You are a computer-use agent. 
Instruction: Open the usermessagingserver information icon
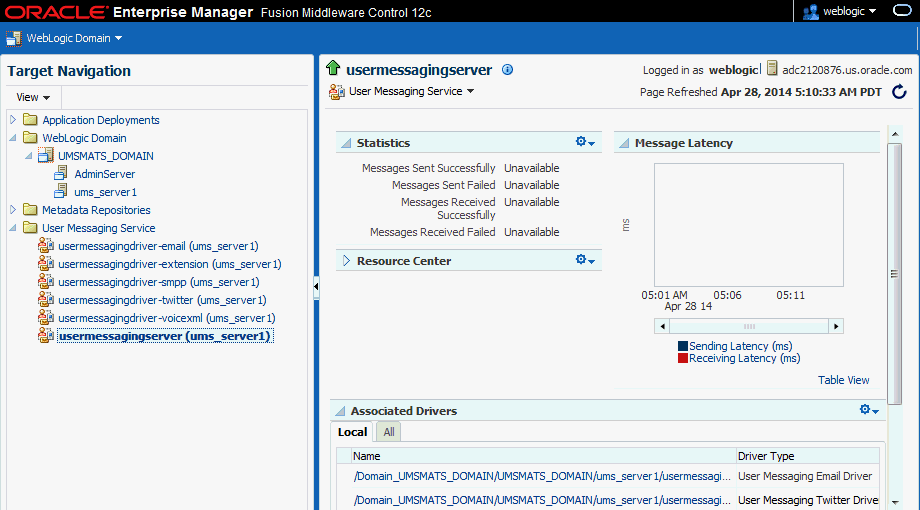[508, 70]
